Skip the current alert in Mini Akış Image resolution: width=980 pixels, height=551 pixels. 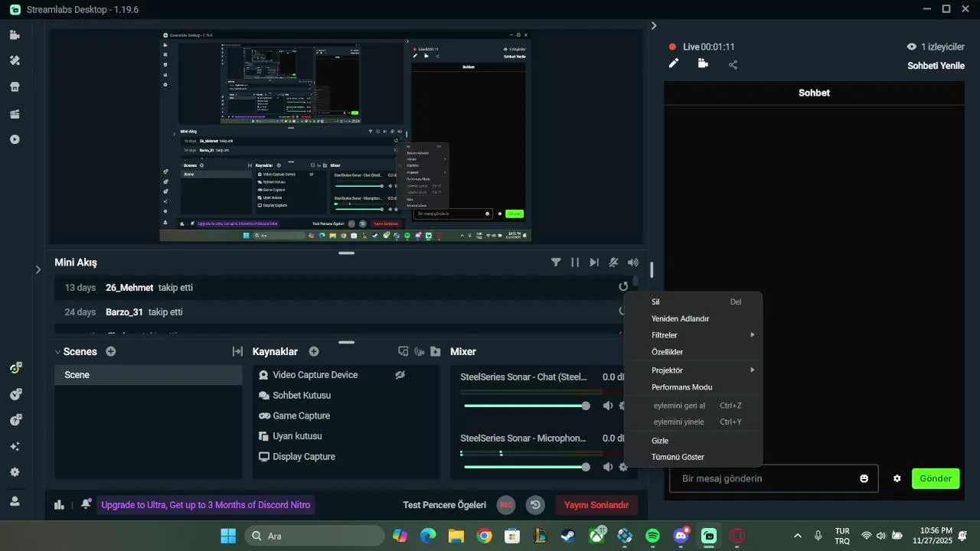point(594,262)
